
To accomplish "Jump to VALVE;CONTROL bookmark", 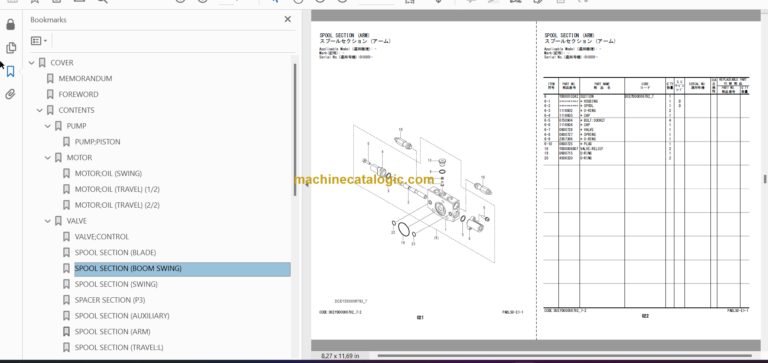I will tap(102, 237).
